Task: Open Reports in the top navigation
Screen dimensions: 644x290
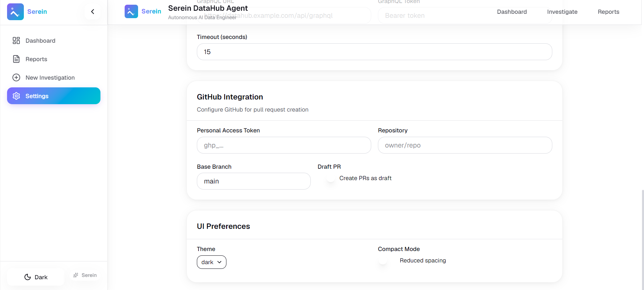Action: (608, 12)
